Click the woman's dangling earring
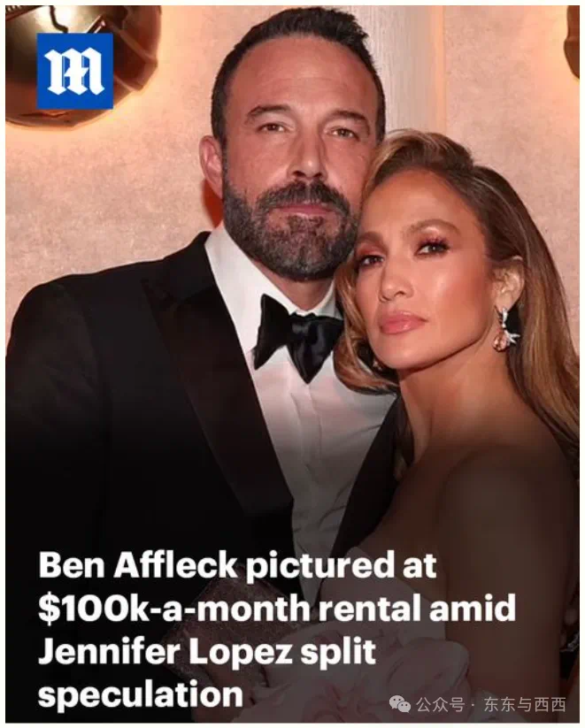 507,327
